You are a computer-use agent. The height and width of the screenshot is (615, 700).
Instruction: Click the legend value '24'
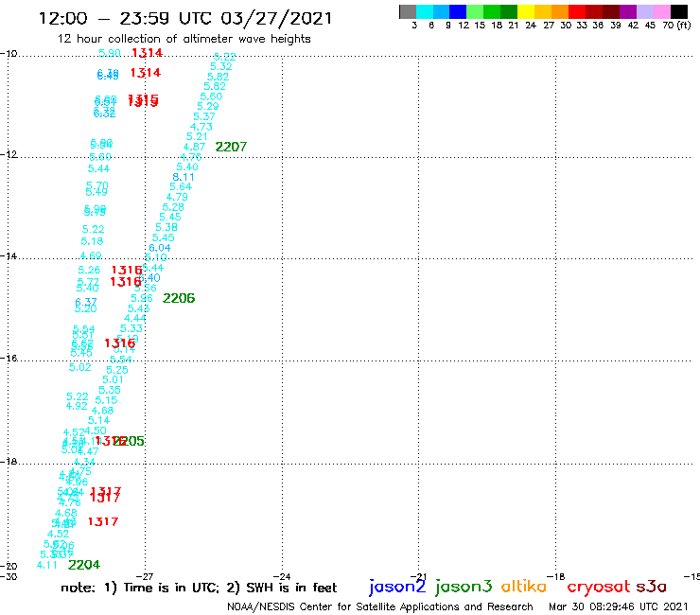pos(531,25)
